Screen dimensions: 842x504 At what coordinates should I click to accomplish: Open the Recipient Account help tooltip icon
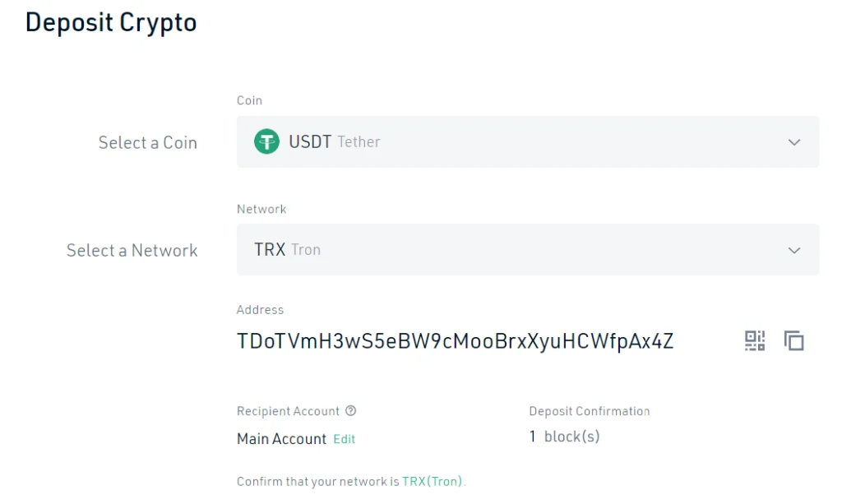[x=351, y=411]
